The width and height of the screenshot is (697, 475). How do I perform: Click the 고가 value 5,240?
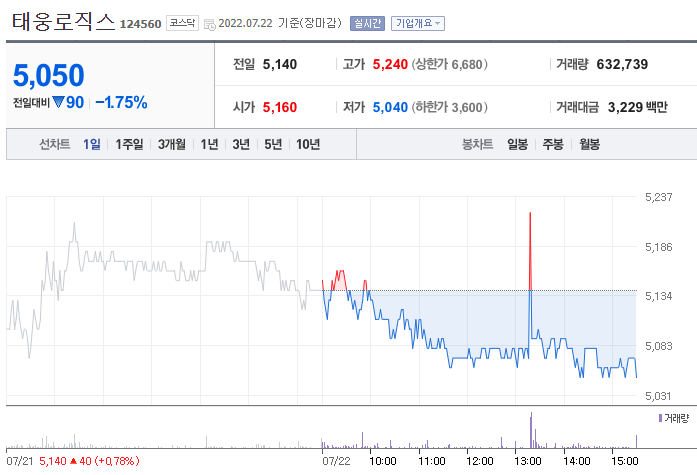coord(390,64)
